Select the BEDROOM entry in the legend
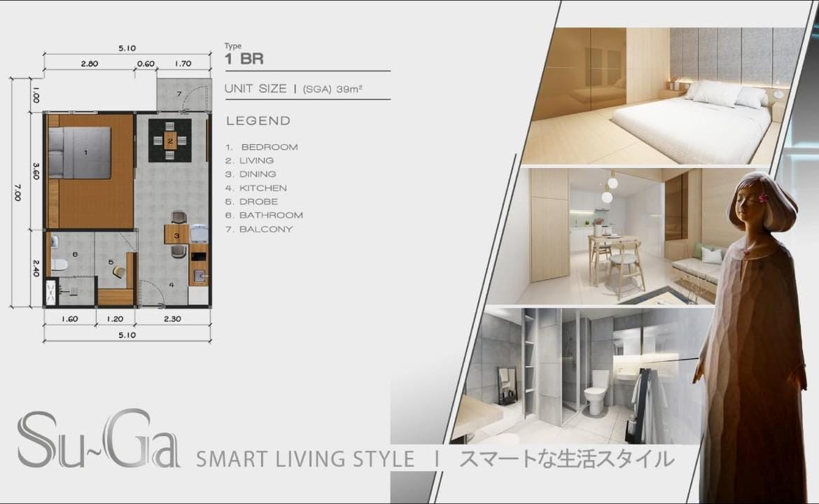Image resolution: width=819 pixels, height=504 pixels. pos(269,147)
